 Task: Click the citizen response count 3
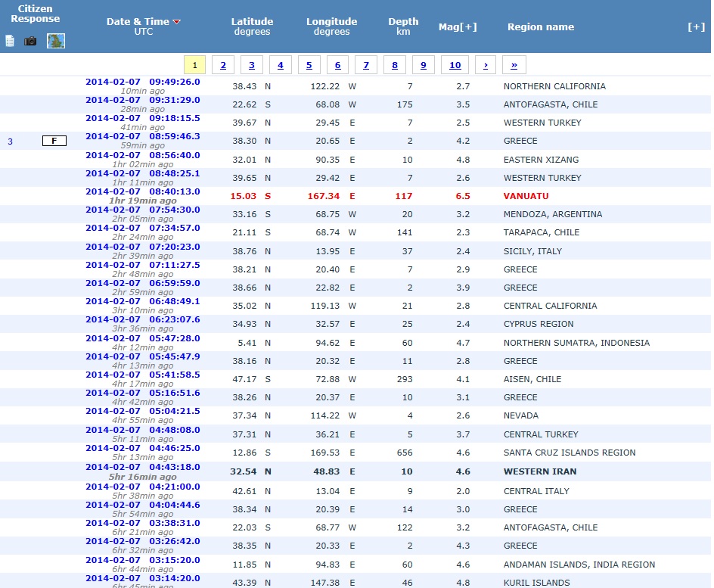[x=10, y=142]
